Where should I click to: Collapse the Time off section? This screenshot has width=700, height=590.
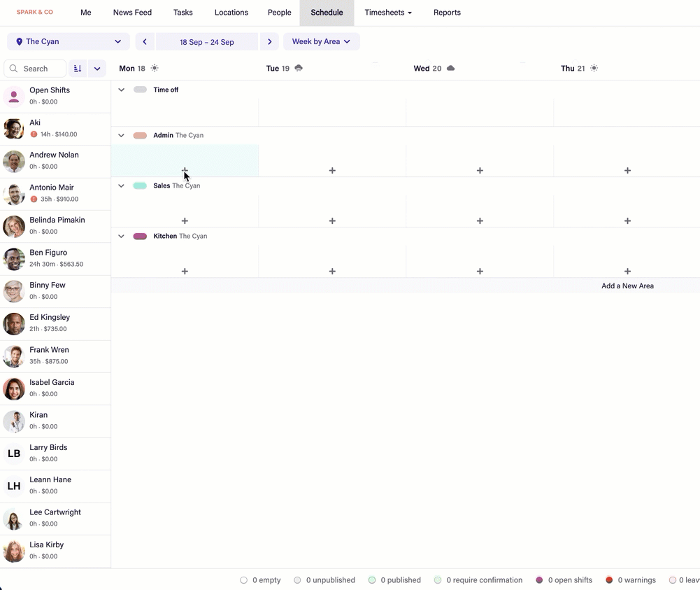coord(121,90)
